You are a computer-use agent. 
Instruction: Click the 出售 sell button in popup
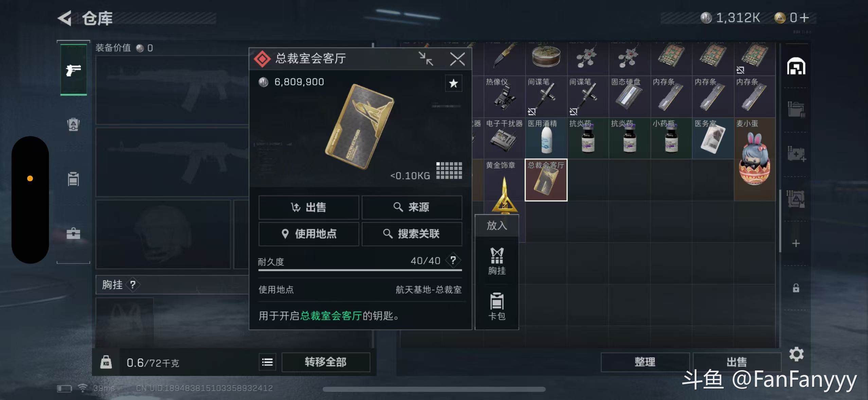[x=309, y=207]
